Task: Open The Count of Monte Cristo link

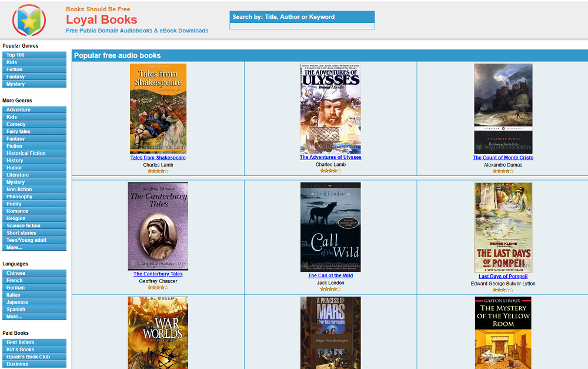Action: coord(503,158)
